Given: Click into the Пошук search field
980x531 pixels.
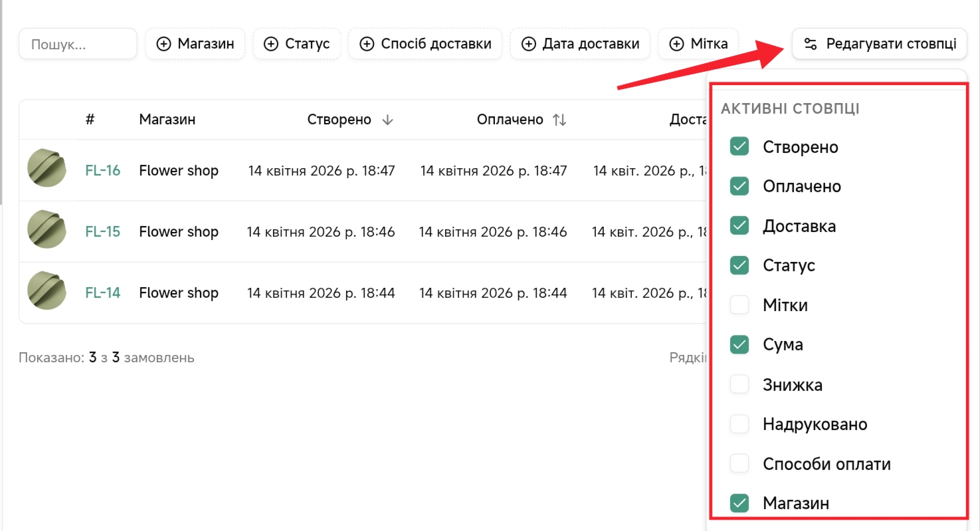Looking at the screenshot, I should 78,44.
